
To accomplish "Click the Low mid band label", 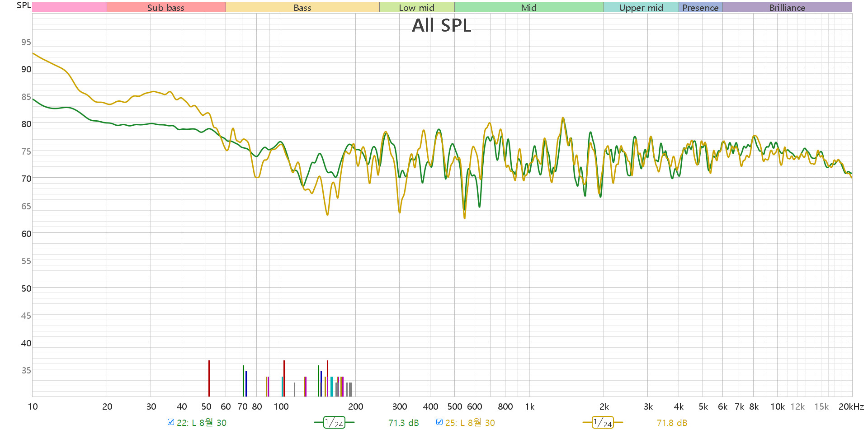I will 417,7.
